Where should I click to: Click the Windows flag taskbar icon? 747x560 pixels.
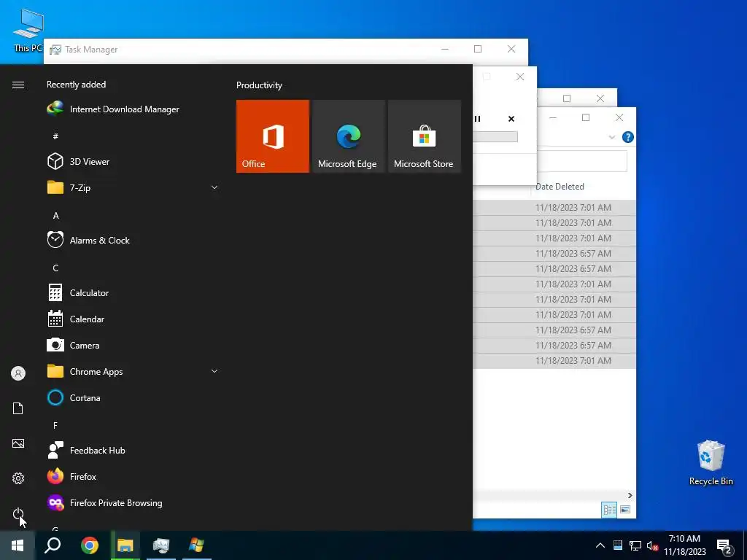[197, 545]
